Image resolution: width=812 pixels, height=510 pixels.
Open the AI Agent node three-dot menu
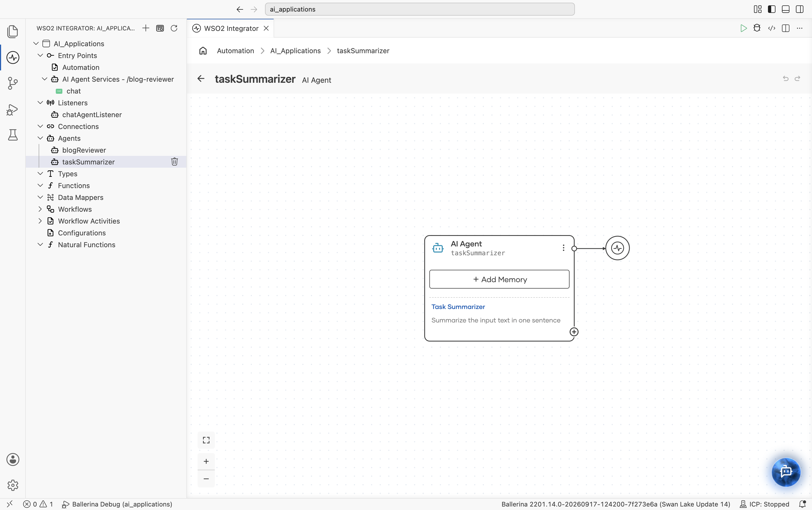coord(563,248)
